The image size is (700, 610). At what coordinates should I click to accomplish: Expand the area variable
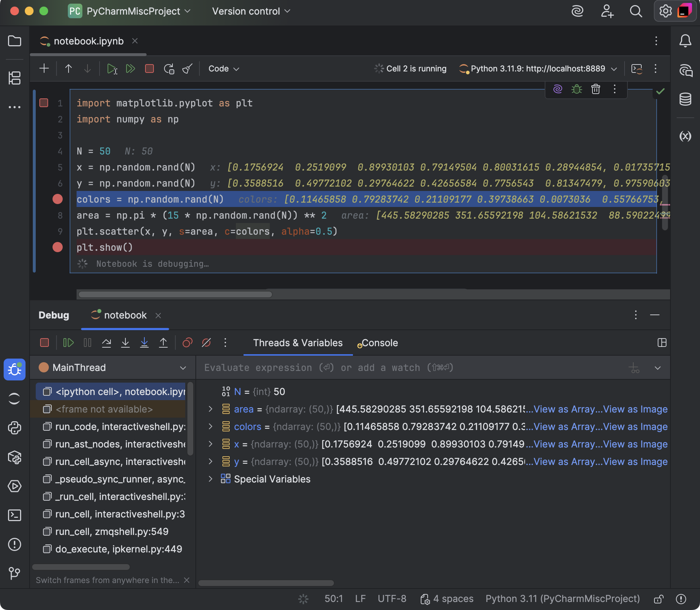coord(210,409)
